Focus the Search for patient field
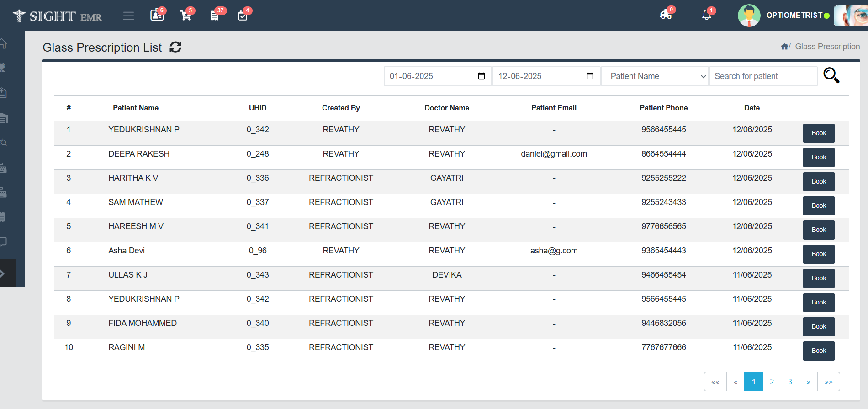Viewport: 868px width, 409px height. coord(762,76)
